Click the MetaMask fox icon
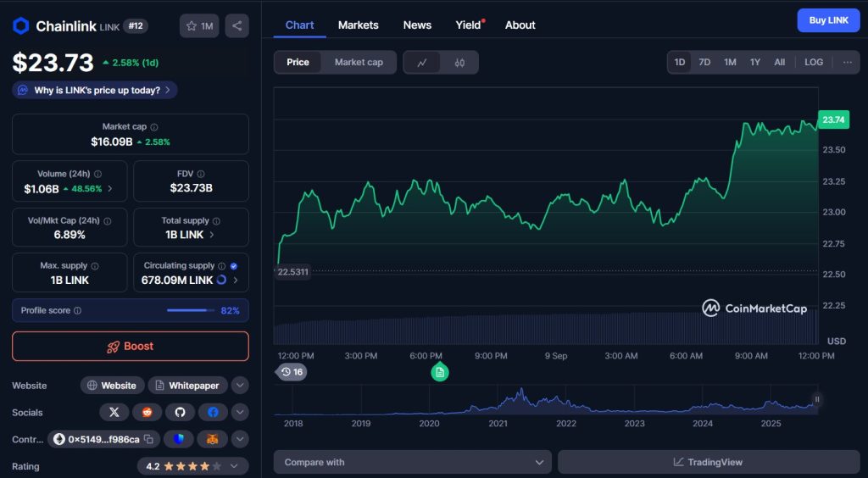 click(212, 439)
